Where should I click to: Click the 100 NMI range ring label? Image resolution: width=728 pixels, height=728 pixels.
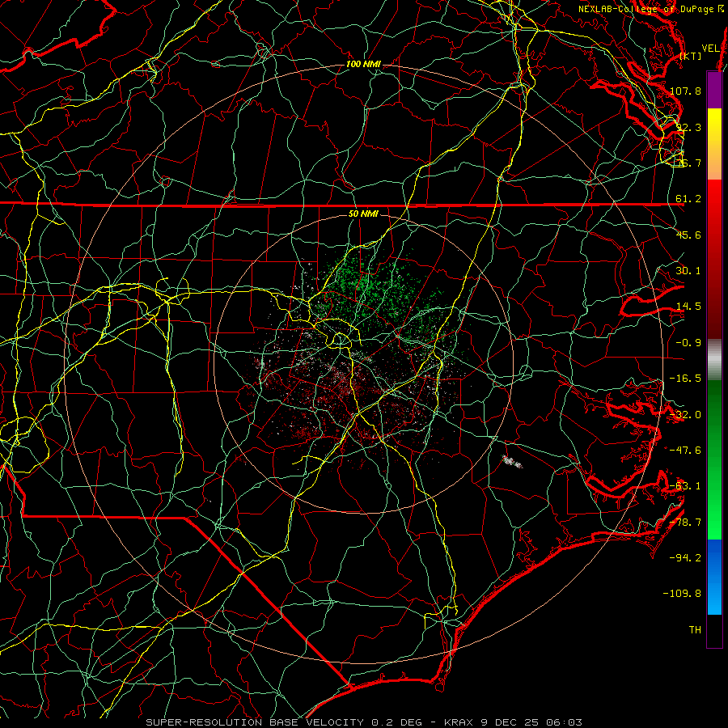[363, 64]
